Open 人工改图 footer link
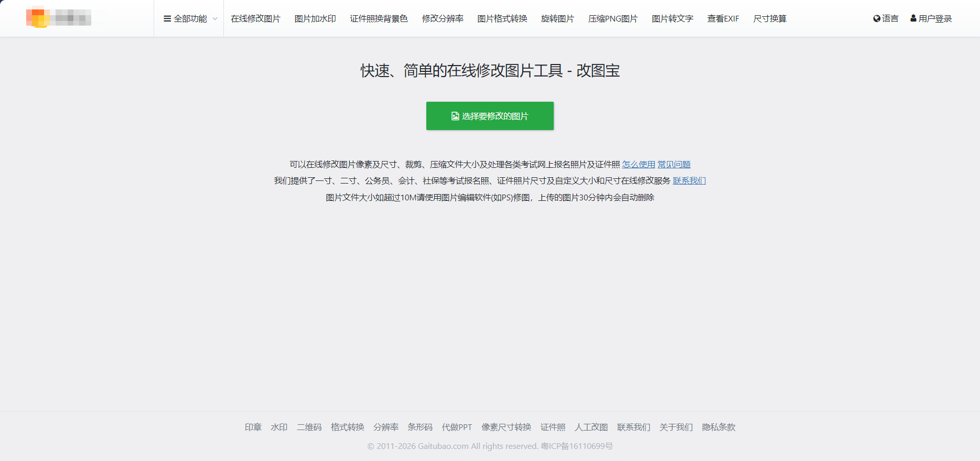 point(591,427)
